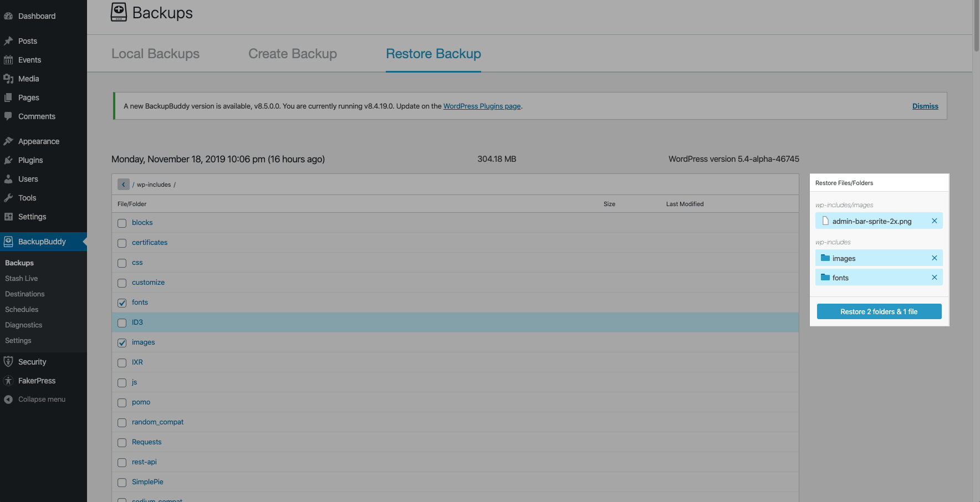Open Stash Live submenu item

(x=22, y=278)
